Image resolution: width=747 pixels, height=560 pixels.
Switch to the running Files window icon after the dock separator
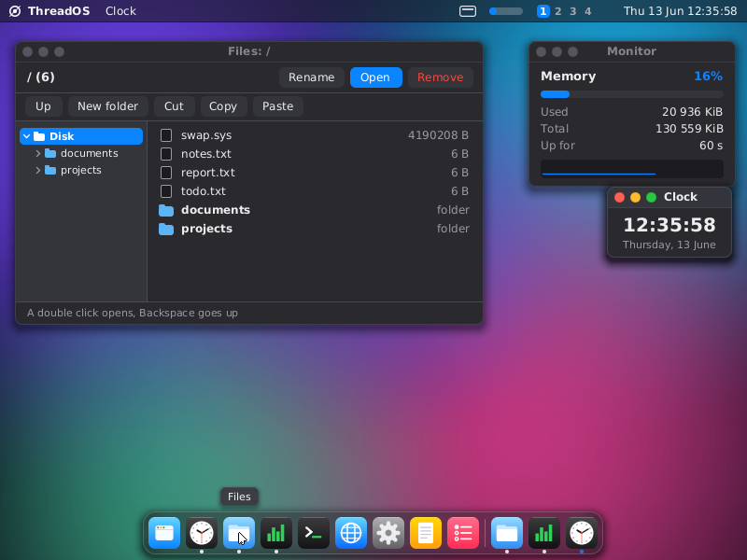coord(507,533)
